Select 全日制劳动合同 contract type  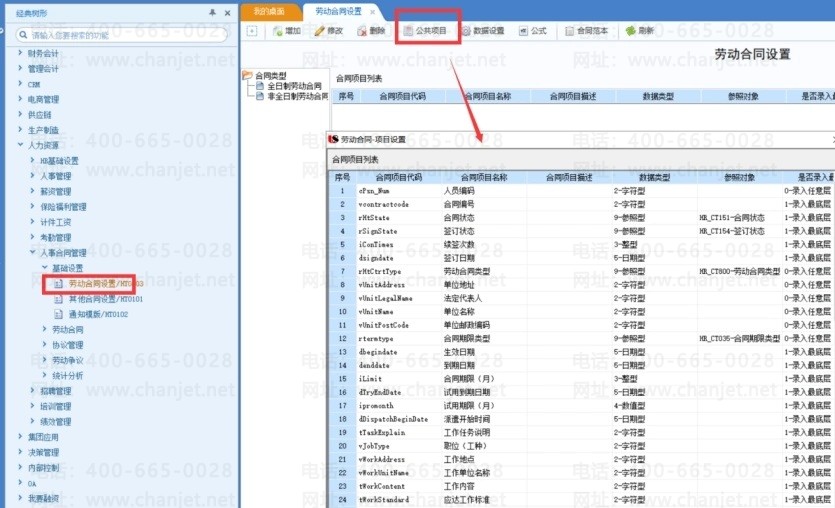tap(294, 87)
